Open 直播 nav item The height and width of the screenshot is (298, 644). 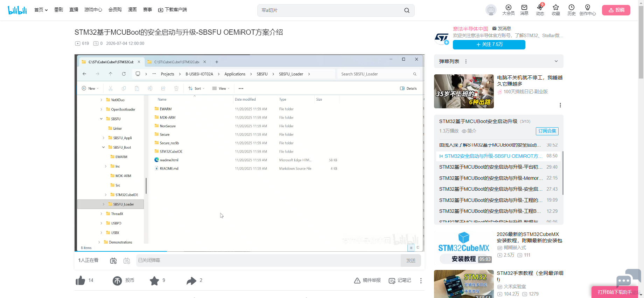pyautogui.click(x=74, y=10)
